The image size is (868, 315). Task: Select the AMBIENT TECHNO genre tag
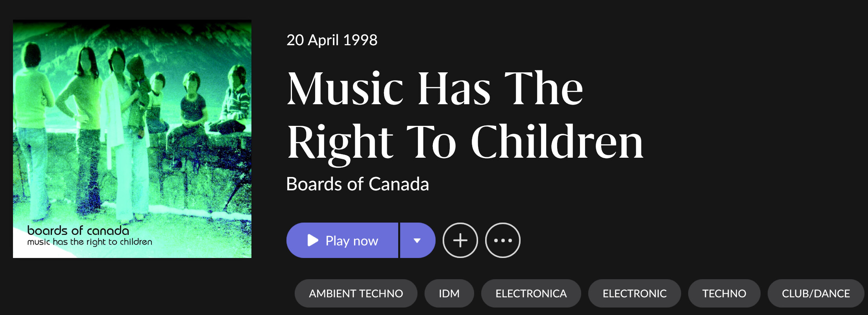click(356, 293)
